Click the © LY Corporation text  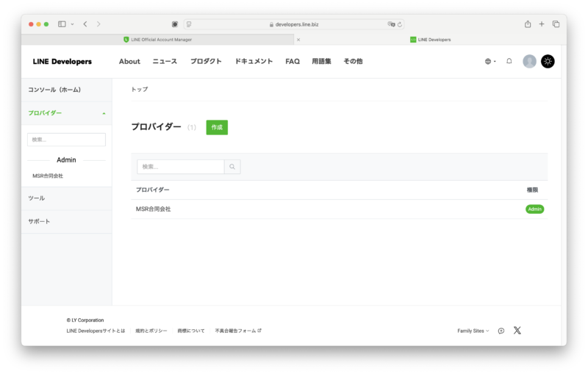[85, 320]
